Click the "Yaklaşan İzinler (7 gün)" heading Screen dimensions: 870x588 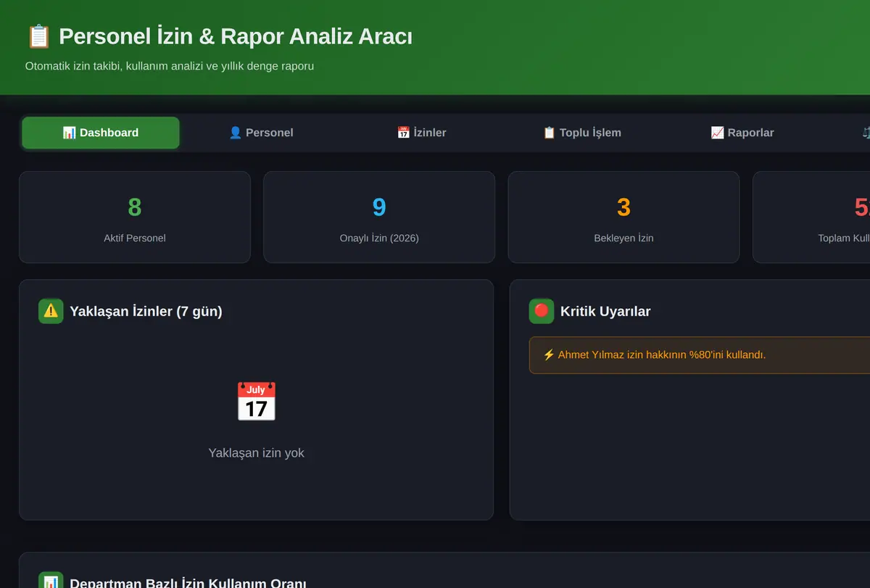coord(146,312)
